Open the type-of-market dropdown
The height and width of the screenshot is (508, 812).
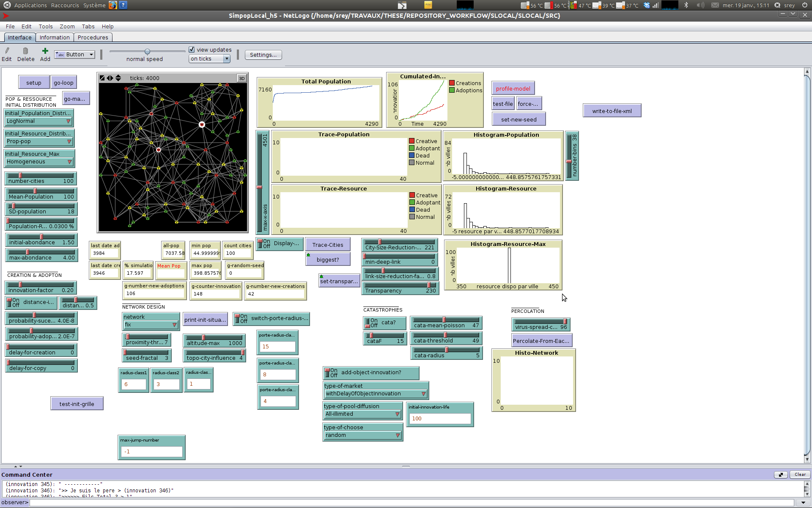[x=375, y=394]
